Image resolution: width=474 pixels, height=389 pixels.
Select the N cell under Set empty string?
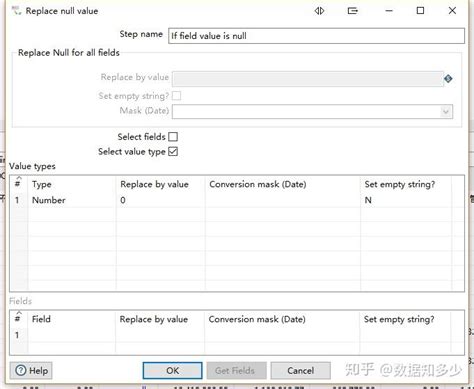(406, 200)
